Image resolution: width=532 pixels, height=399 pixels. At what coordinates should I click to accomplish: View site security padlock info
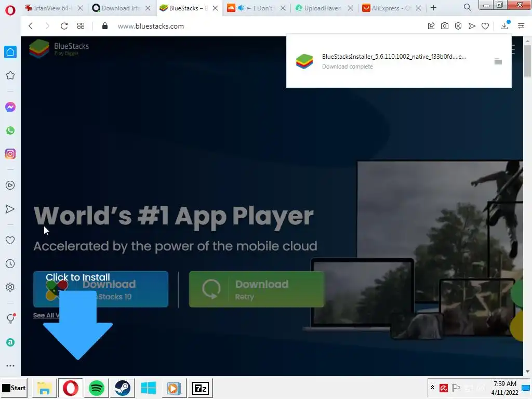coord(105,26)
